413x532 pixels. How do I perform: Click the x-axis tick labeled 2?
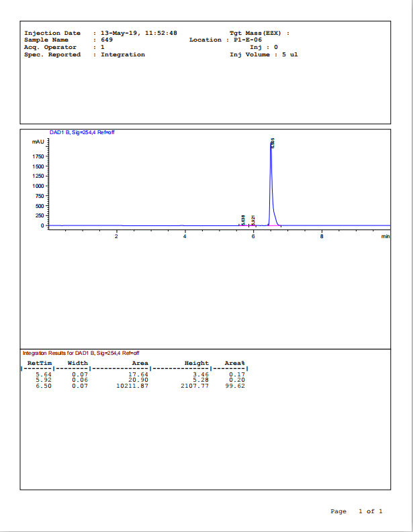(116, 236)
